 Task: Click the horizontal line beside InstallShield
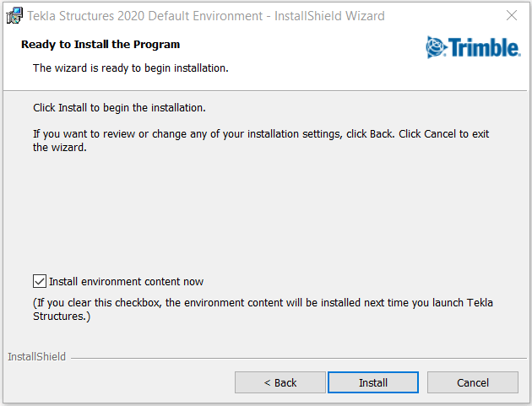click(299, 358)
